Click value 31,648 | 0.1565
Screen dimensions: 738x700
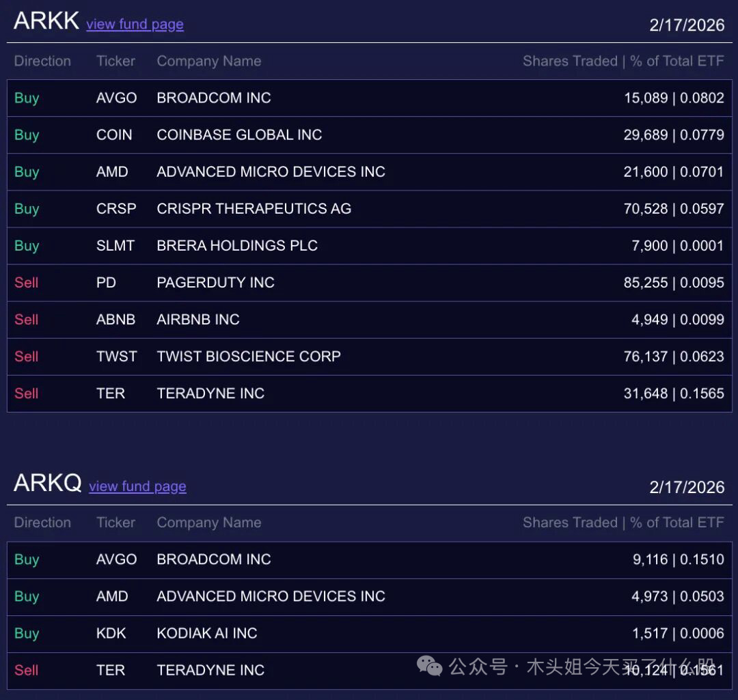click(674, 393)
